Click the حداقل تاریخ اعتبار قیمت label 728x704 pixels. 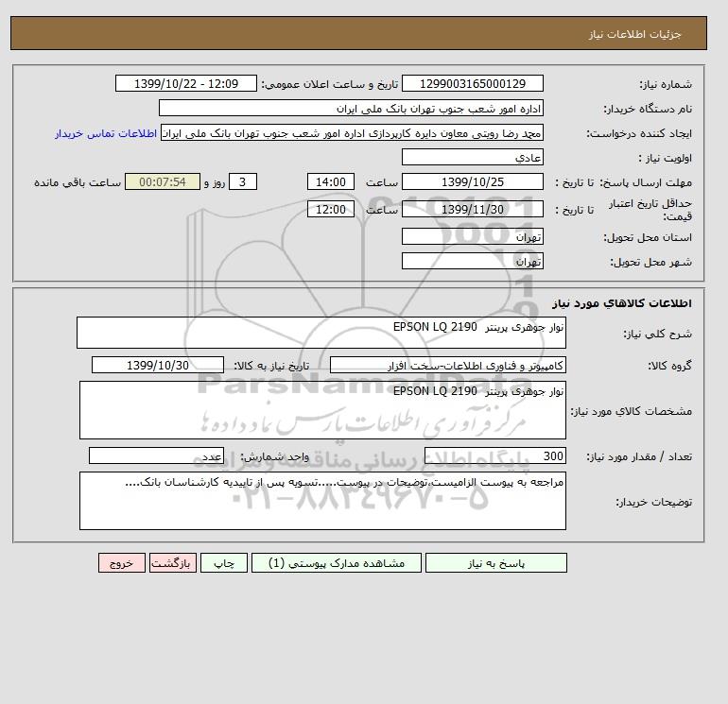(x=650, y=210)
